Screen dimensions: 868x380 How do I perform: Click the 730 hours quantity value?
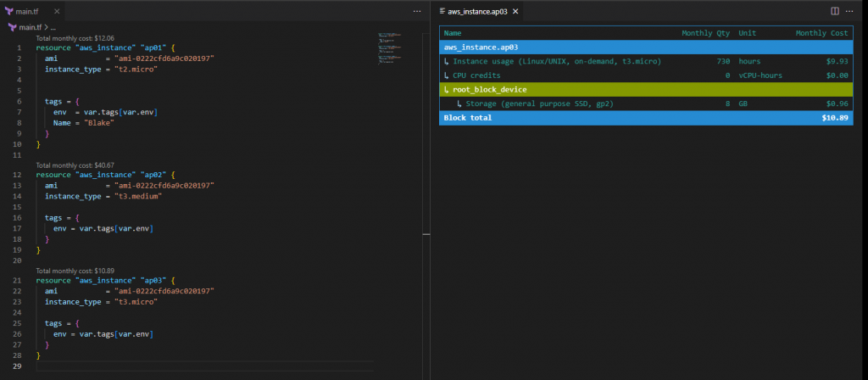point(724,61)
